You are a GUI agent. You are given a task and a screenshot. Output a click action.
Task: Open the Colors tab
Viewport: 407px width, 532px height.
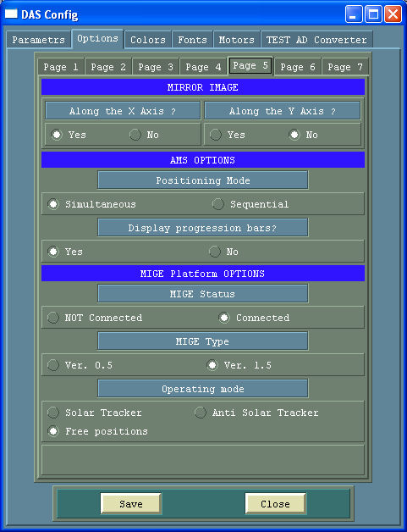pos(148,40)
